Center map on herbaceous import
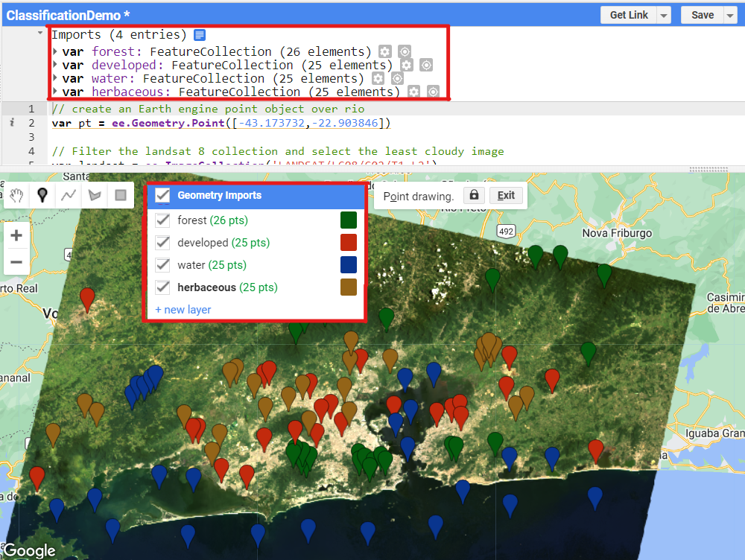Viewport: 745px width, 560px height. click(x=433, y=92)
